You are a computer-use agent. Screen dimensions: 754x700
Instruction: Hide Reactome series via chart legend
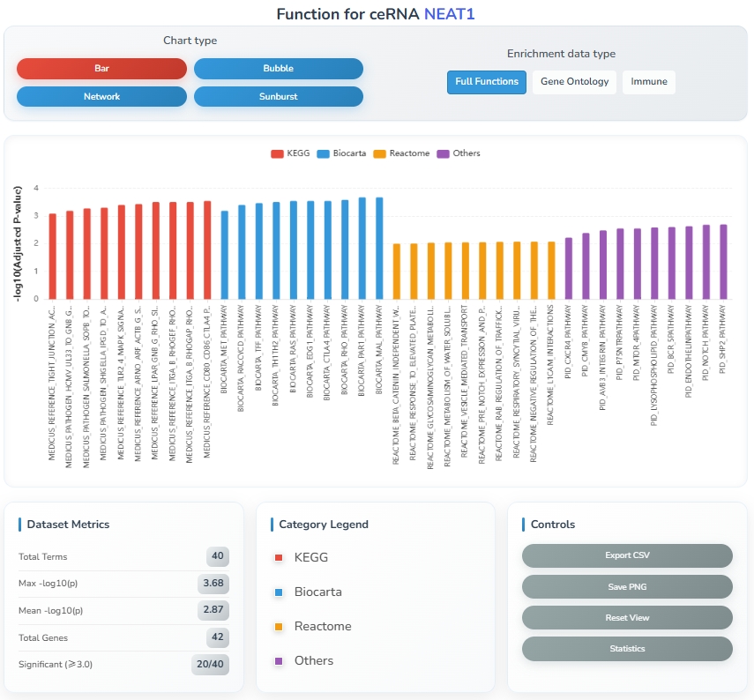pyautogui.click(x=401, y=153)
